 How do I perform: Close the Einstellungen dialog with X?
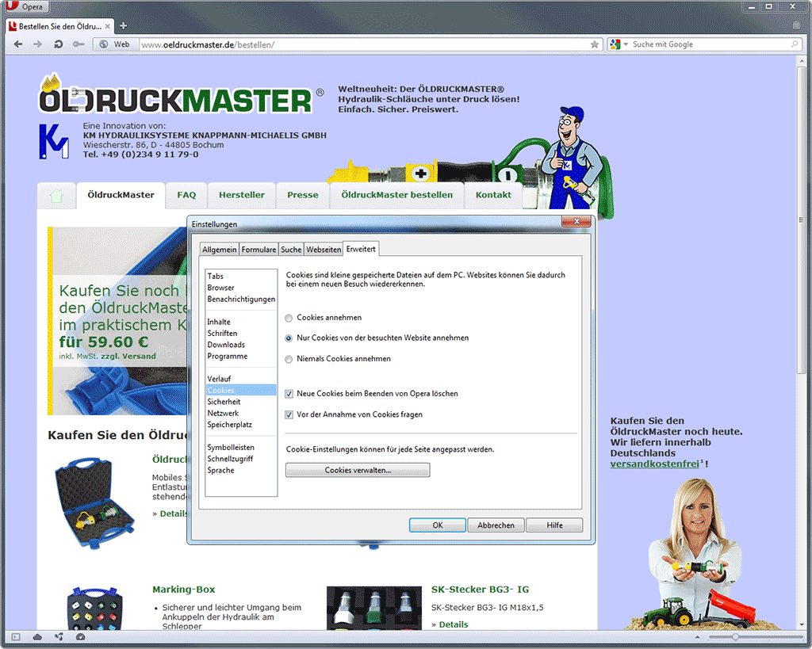point(576,222)
